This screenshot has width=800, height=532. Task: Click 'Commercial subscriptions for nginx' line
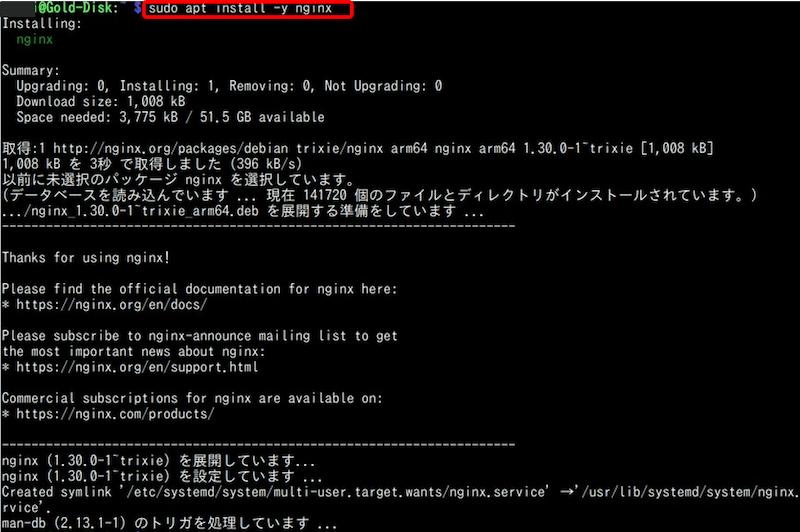tap(192, 398)
